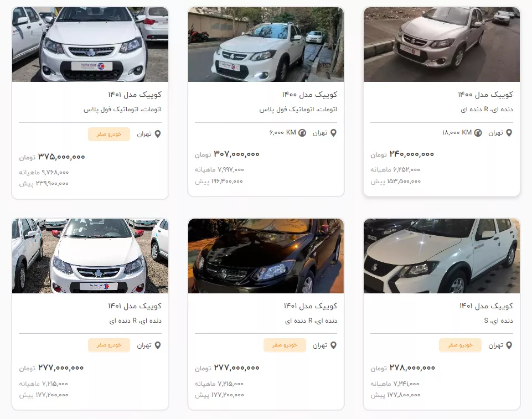Click location pin on bottom-left 277,000,000 listing
The height and width of the screenshot is (419, 532).
coord(158,345)
